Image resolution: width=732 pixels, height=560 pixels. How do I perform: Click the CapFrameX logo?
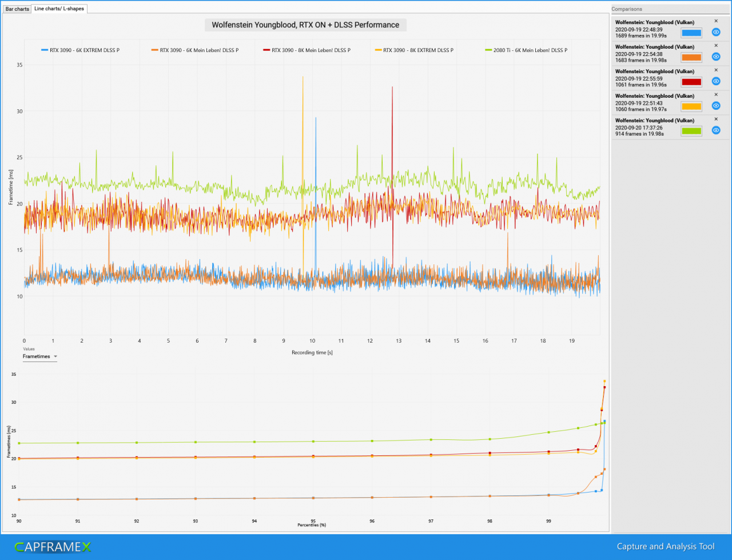click(x=53, y=547)
